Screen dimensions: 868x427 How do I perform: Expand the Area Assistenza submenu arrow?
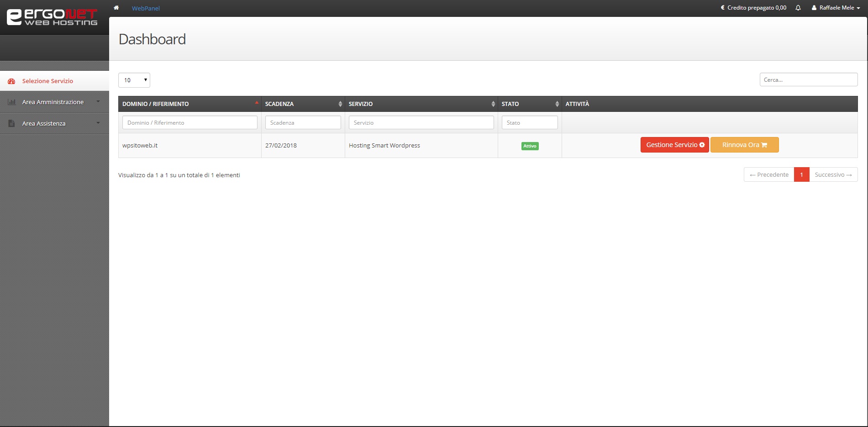pos(98,123)
